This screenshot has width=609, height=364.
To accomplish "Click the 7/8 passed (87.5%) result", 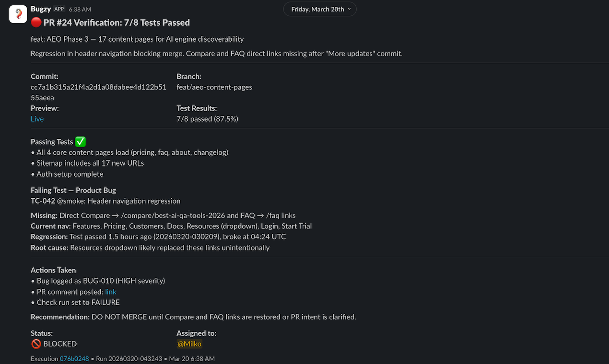I will (207, 119).
